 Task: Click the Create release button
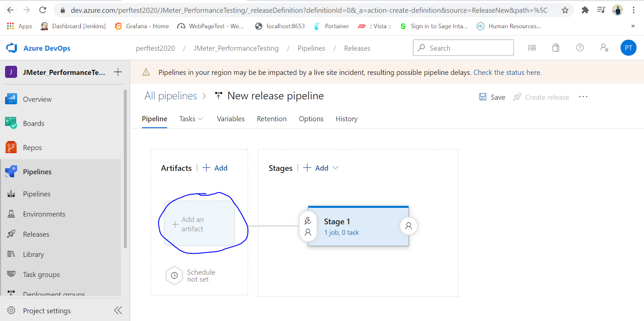coord(541,97)
